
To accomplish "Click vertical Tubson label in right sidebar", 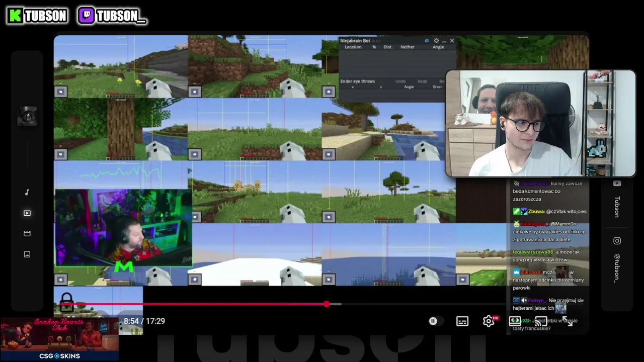I will [x=617, y=207].
